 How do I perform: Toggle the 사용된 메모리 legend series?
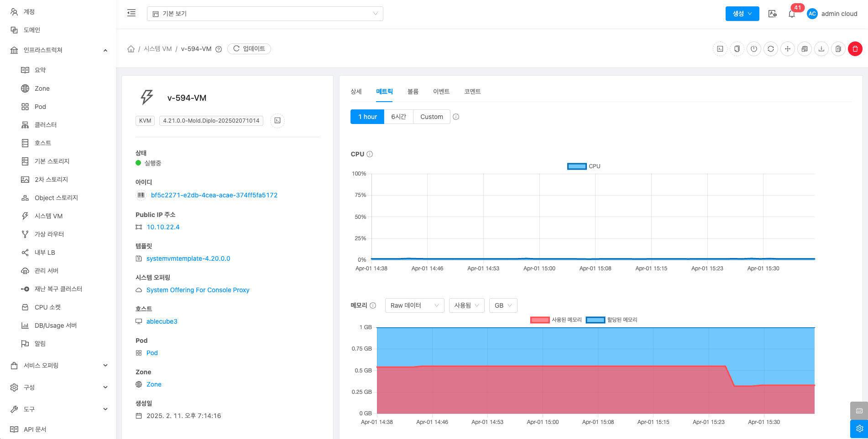556,320
